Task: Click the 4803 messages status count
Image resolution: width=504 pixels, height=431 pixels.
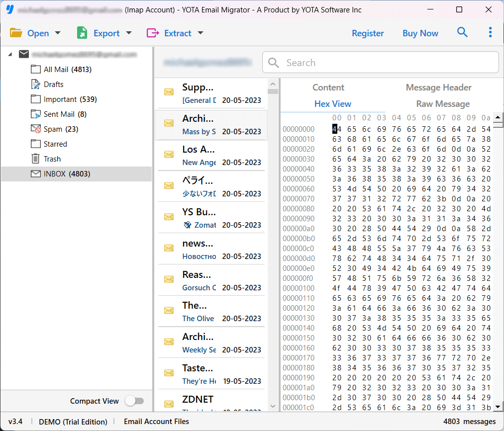Action: pyautogui.click(x=469, y=422)
